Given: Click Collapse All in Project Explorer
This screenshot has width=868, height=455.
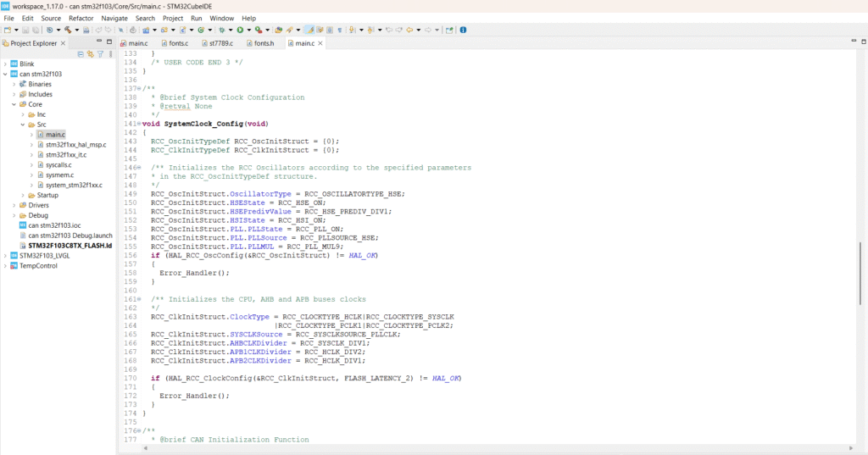Looking at the screenshot, I should [81, 54].
